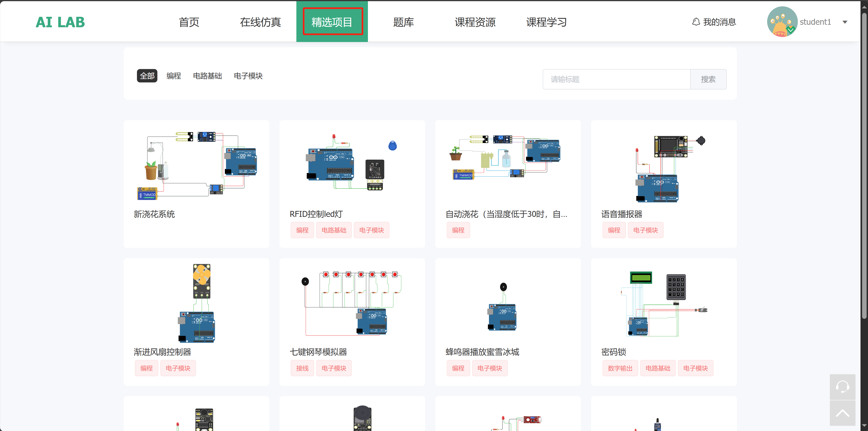Expand the student1 account dropdown arrow
This screenshot has width=868, height=431.
coord(845,22)
